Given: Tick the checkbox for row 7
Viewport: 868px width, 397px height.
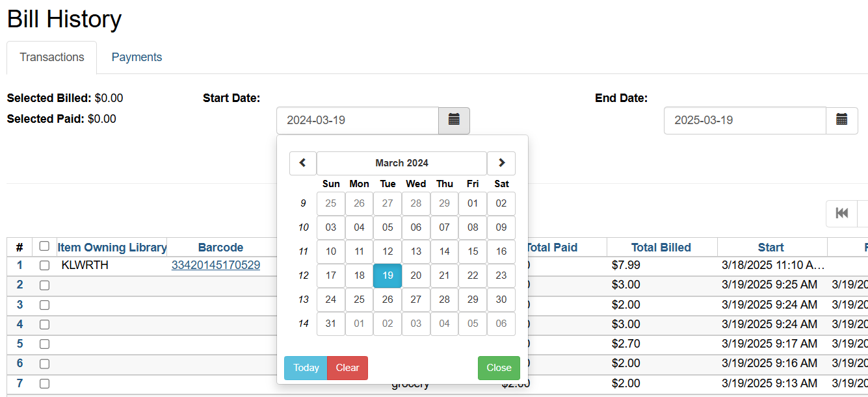Looking at the screenshot, I should pos(44,383).
